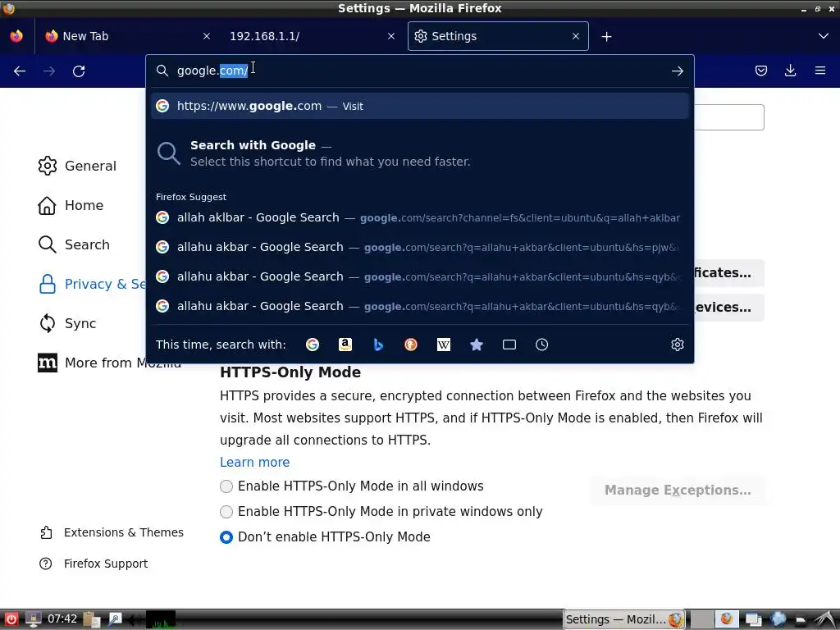Select the Settings tab
This screenshot has height=630, width=840.
(498, 36)
